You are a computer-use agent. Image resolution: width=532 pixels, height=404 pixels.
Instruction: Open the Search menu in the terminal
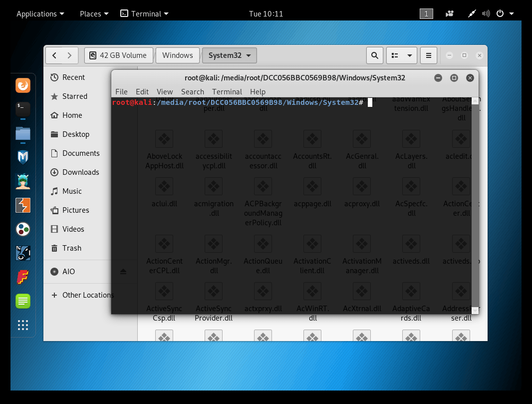[193, 92]
